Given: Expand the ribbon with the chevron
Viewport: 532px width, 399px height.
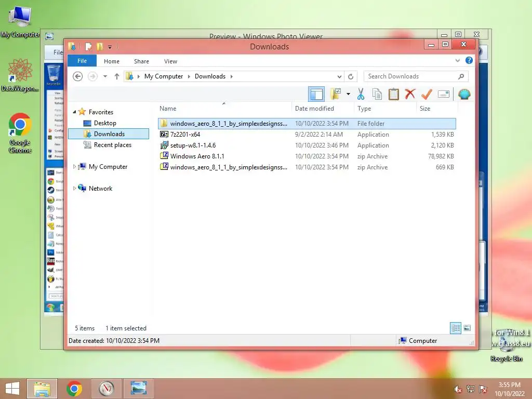Looking at the screenshot, I should coord(457,60).
